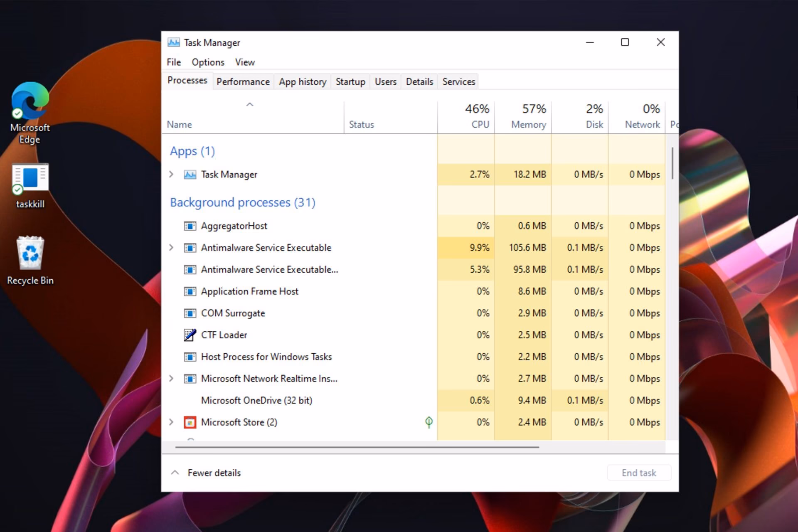This screenshot has width=798, height=532.
Task: Click the CTF Loader pen icon
Action: point(190,335)
